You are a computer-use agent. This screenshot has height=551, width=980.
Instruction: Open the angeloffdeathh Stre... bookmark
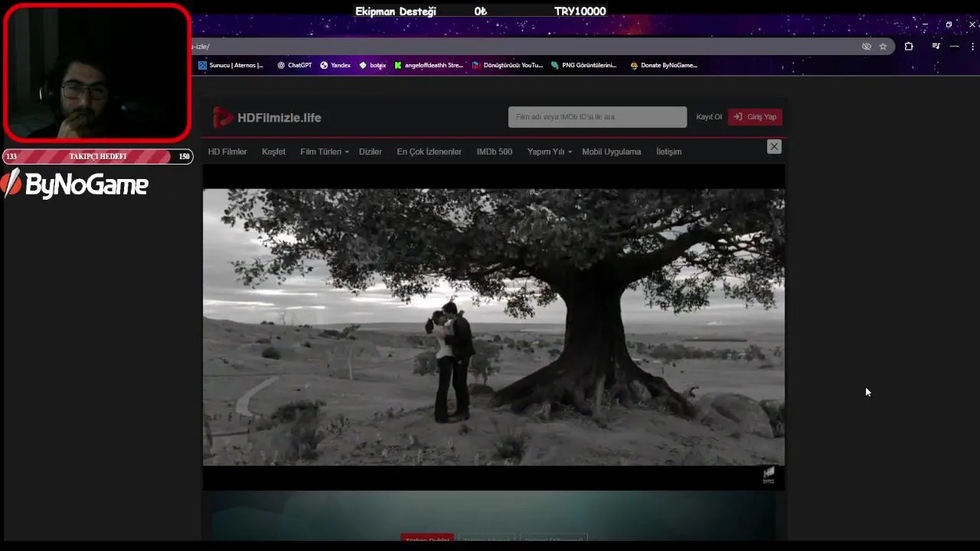[x=428, y=65]
